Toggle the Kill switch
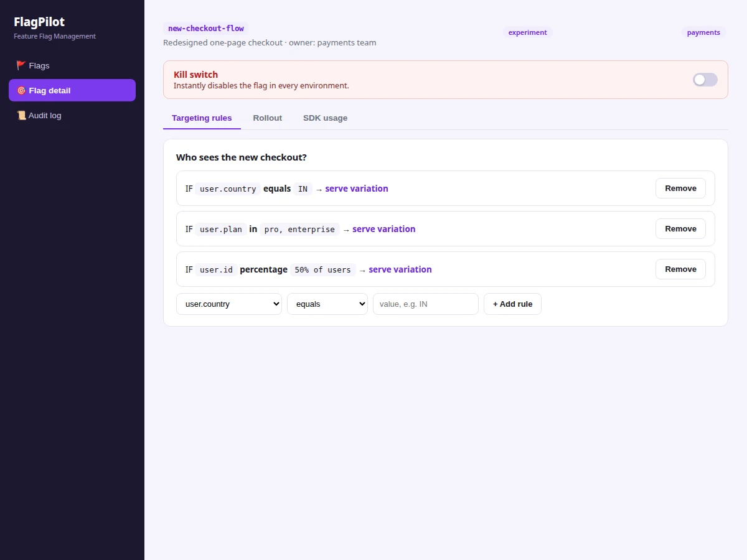This screenshot has height=560, width=747. pyautogui.click(x=705, y=80)
